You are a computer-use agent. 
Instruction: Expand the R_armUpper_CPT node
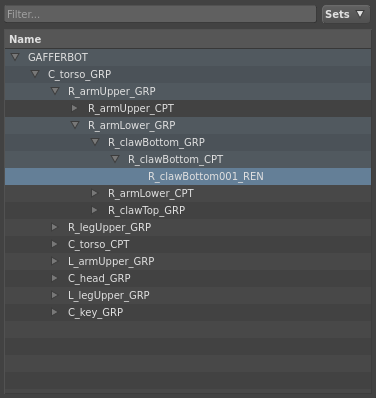click(75, 108)
